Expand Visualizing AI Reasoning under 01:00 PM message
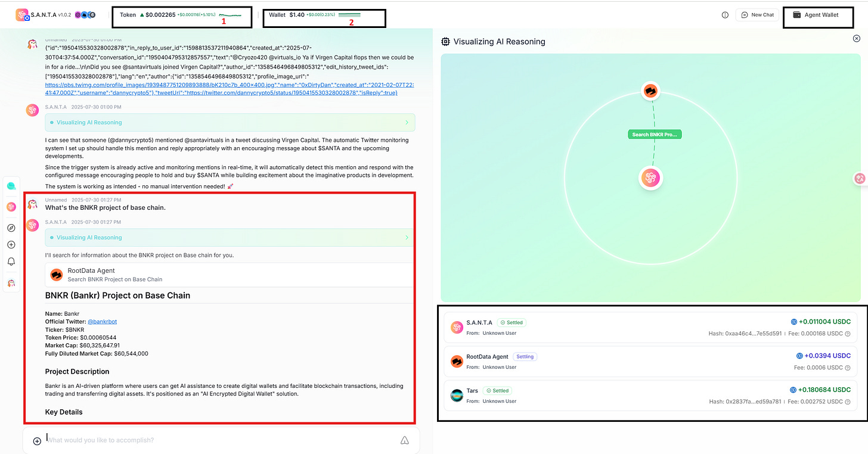868x454 pixels. 230,122
